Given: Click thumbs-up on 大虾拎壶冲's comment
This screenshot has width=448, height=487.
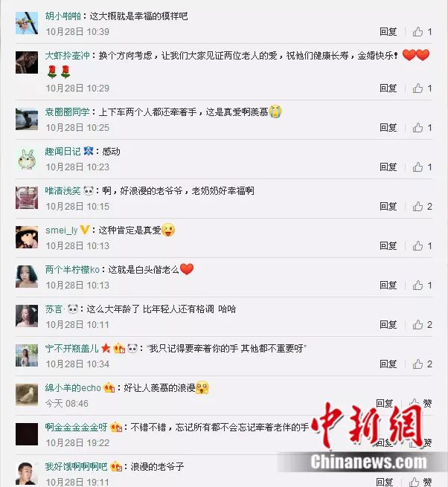Looking at the screenshot, I should [417, 88].
